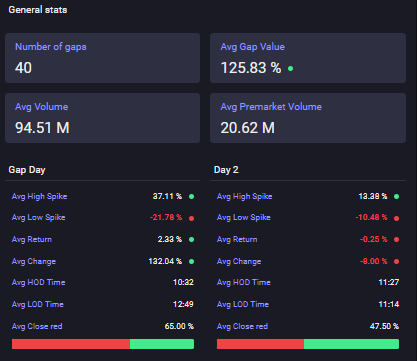Click red dot next to Gap Day -21.78 %
This screenshot has height=361, width=417.
[x=192, y=218]
